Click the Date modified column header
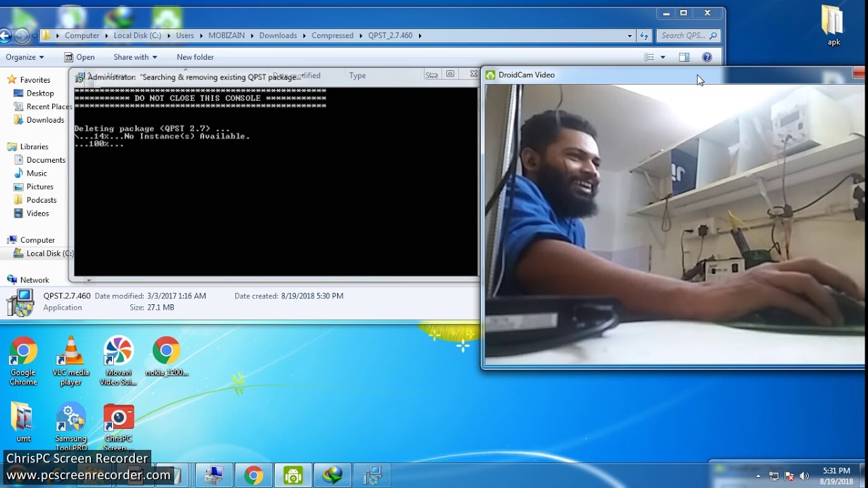868x488 pixels. [x=296, y=76]
